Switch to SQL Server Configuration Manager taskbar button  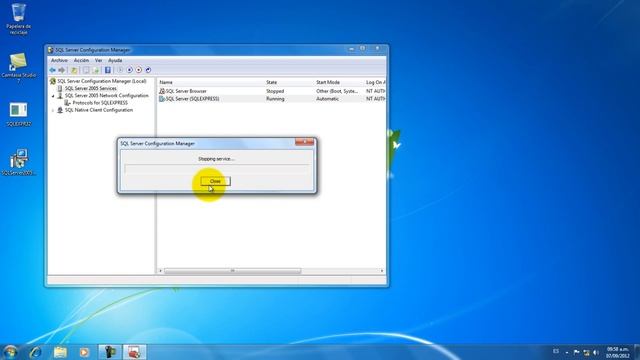(134, 352)
